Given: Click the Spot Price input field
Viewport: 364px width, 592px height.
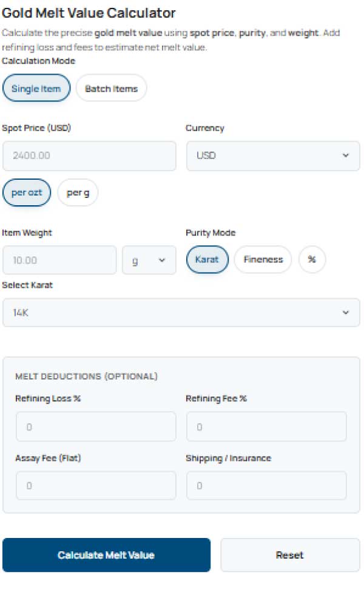Looking at the screenshot, I should (x=89, y=156).
